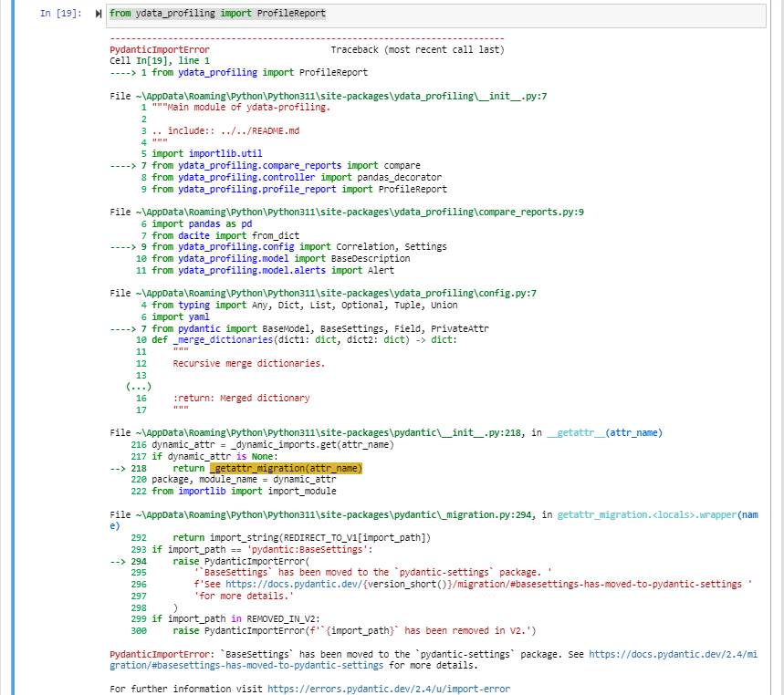The width and height of the screenshot is (784, 695).
Task: Click the highlighted _getattr_migration(attr_name) call
Action: point(286,468)
